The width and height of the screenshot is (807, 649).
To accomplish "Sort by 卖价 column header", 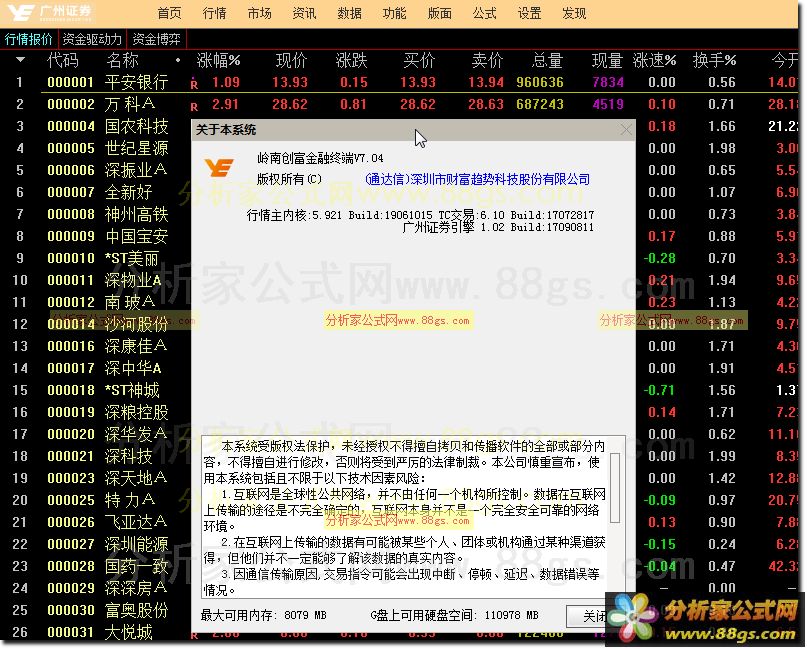I will click(x=487, y=61).
